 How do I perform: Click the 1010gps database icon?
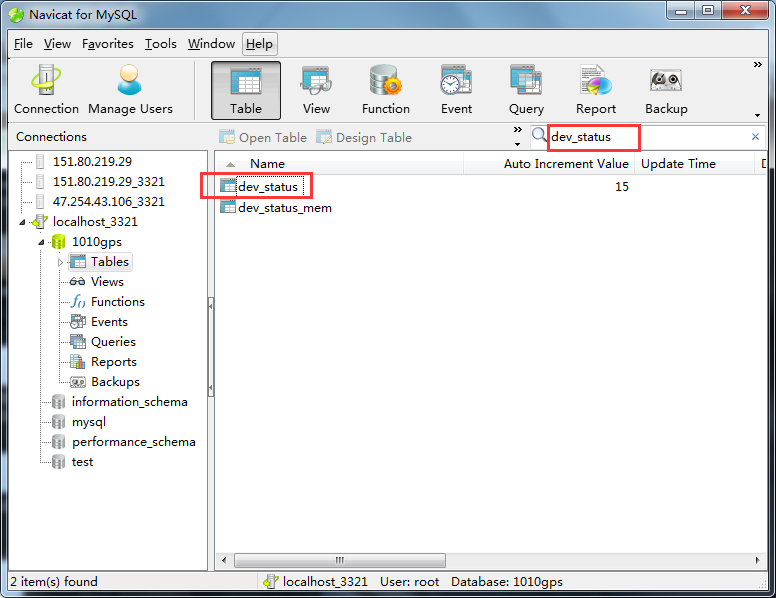58,242
